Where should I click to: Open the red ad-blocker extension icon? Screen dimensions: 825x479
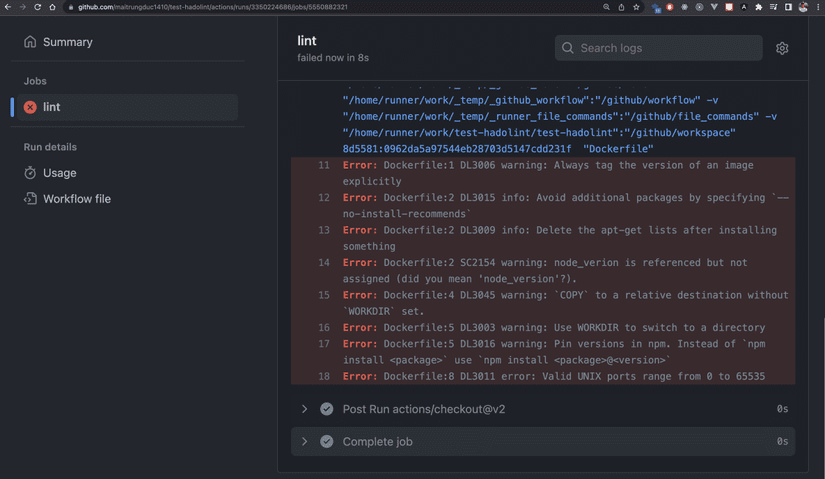670,7
